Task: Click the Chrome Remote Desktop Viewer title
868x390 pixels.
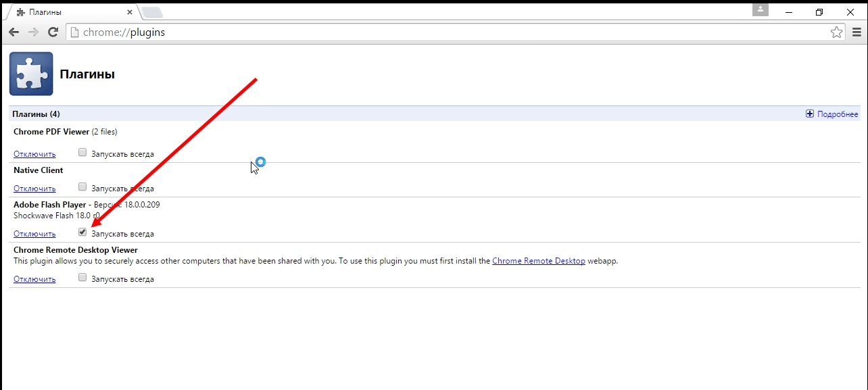Action: 76,250
